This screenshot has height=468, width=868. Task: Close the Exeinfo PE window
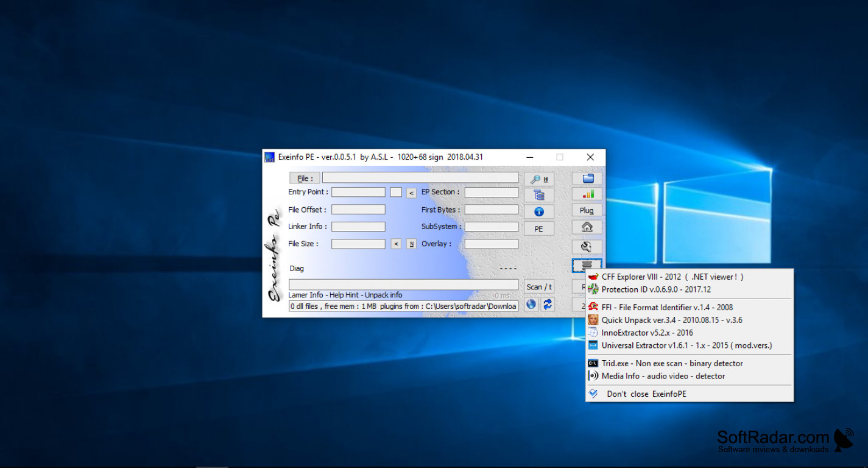coord(590,157)
